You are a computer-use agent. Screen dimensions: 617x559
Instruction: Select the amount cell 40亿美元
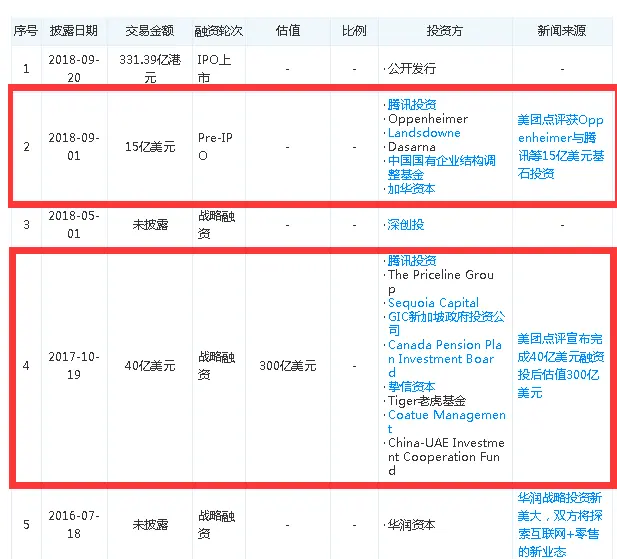tap(150, 366)
